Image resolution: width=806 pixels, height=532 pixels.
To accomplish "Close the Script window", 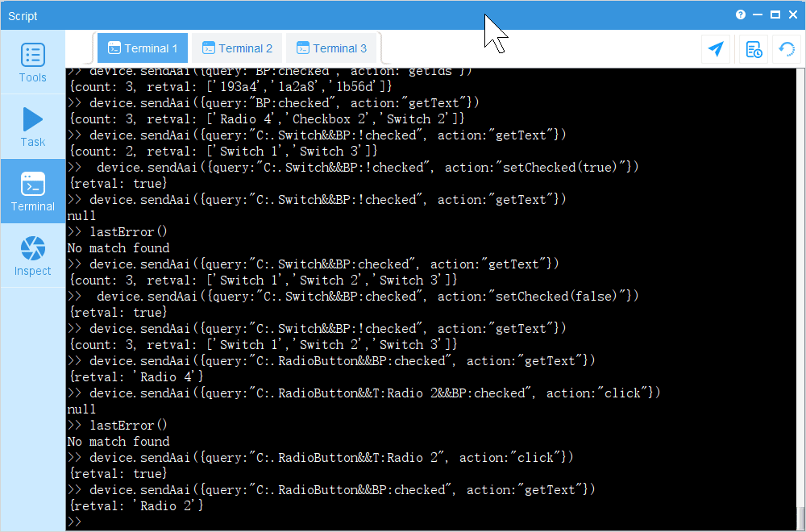I will tap(793, 15).
